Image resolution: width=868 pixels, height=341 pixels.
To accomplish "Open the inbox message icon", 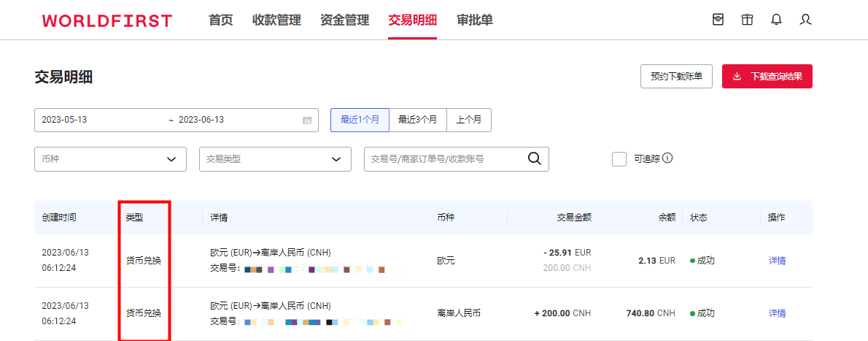I will pyautogui.click(x=718, y=20).
